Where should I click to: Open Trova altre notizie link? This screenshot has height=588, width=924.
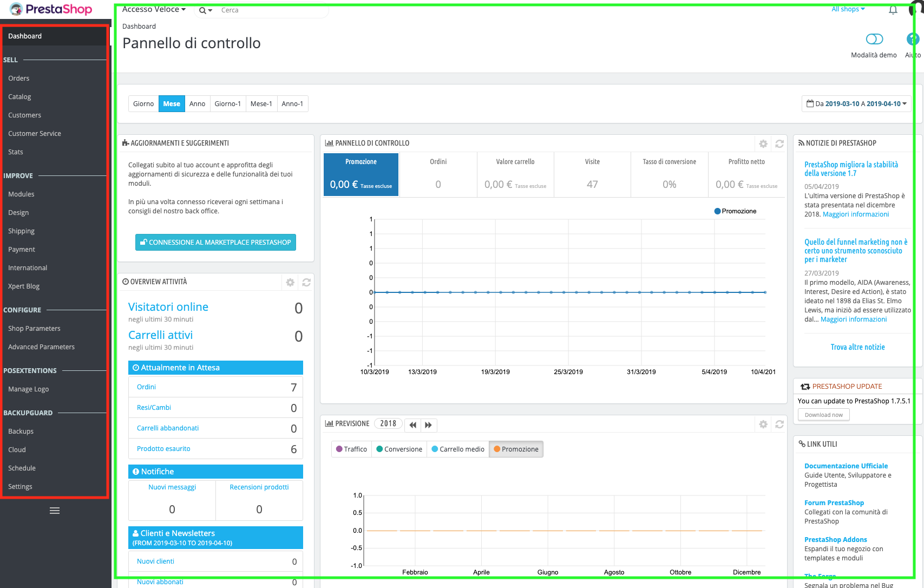click(x=858, y=347)
